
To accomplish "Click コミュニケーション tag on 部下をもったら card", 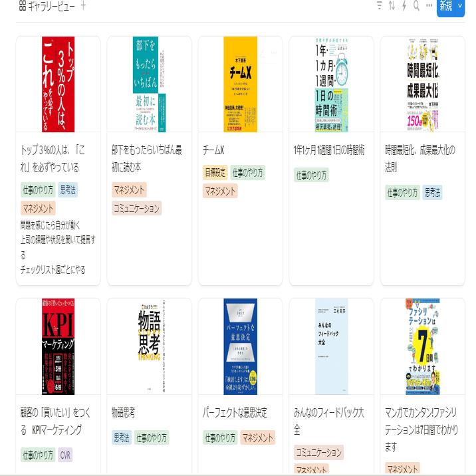I will [136, 208].
